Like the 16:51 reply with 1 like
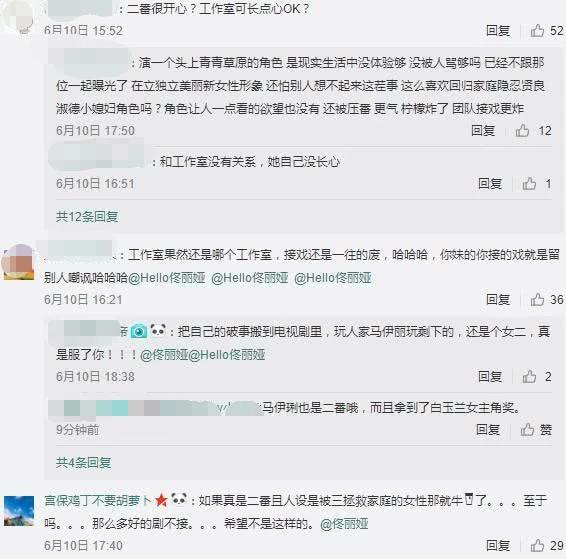 click(529, 184)
